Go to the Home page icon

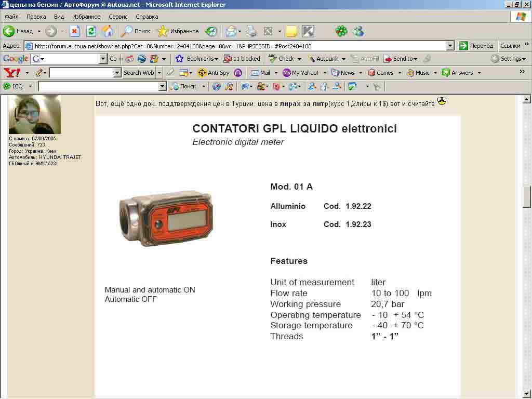coord(108,31)
